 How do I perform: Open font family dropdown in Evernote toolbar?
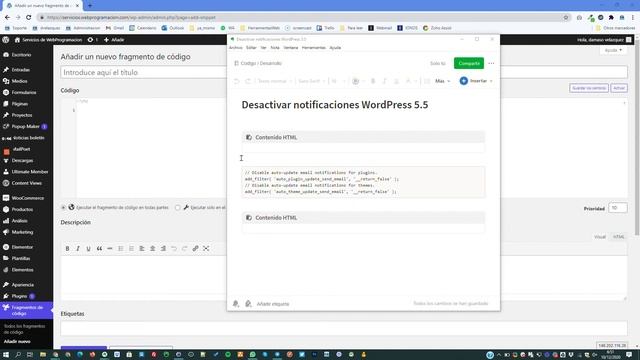pyautogui.click(x=311, y=81)
